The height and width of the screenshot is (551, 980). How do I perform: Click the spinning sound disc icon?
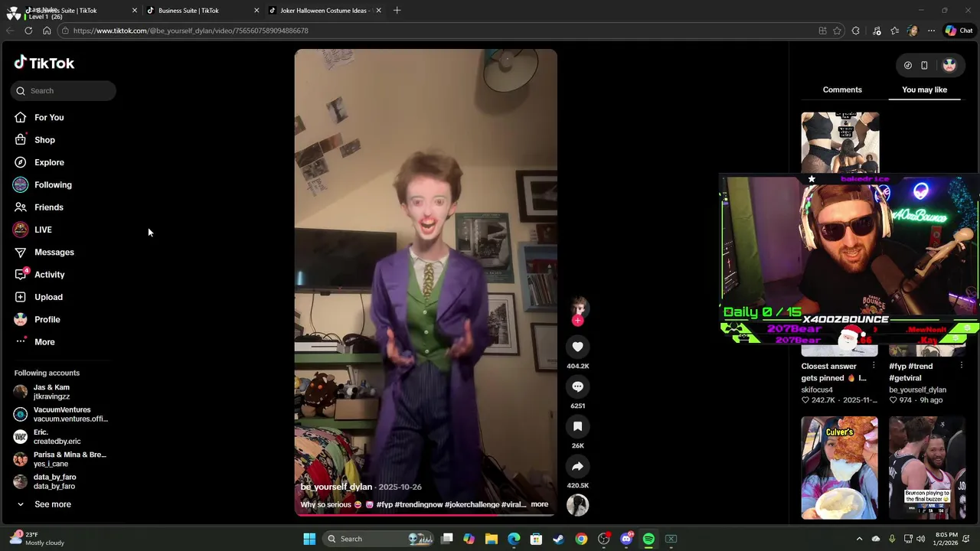point(577,504)
